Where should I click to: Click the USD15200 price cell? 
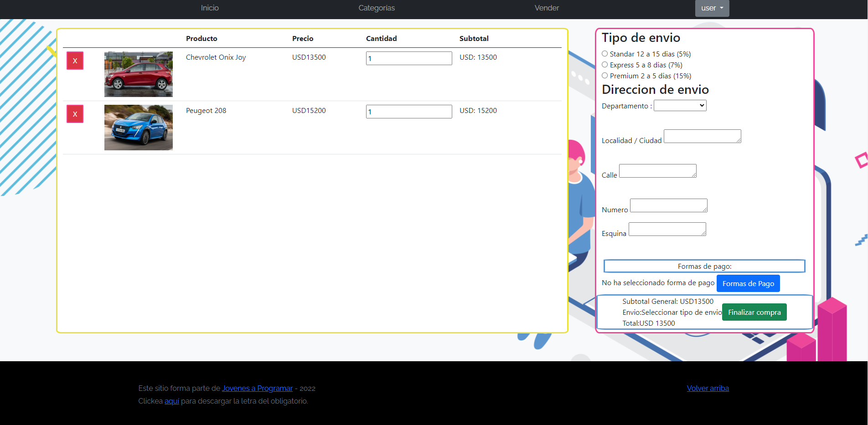(x=309, y=110)
